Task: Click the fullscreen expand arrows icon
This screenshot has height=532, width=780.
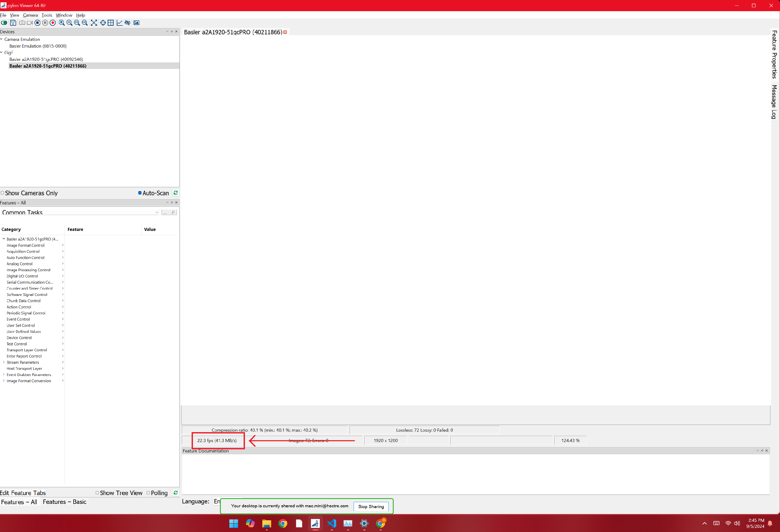Action: pos(94,23)
